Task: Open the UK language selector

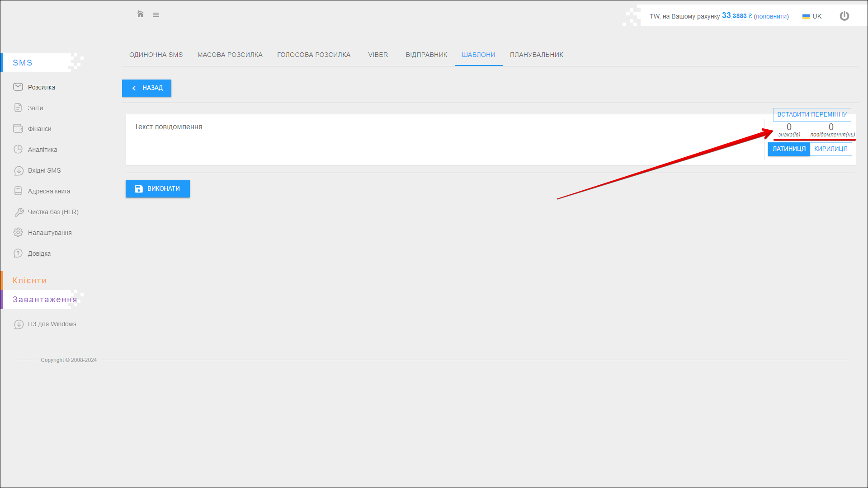Action: pos(812,16)
